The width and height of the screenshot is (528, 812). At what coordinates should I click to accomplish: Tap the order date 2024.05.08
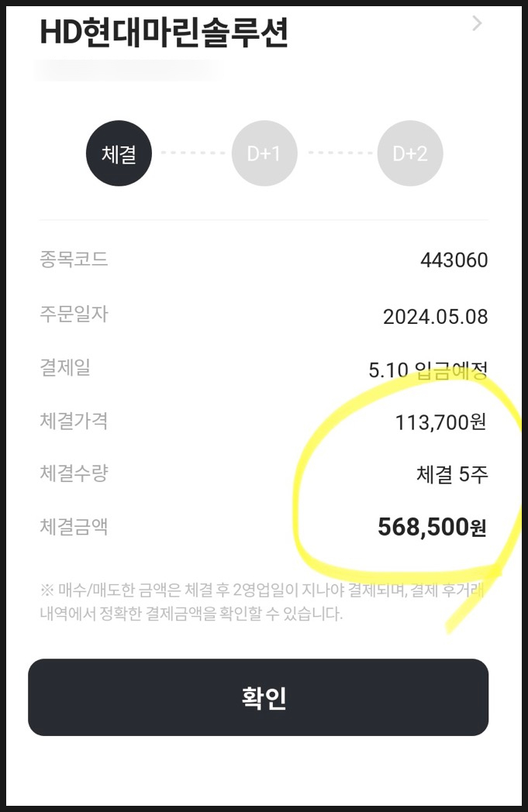click(x=435, y=316)
